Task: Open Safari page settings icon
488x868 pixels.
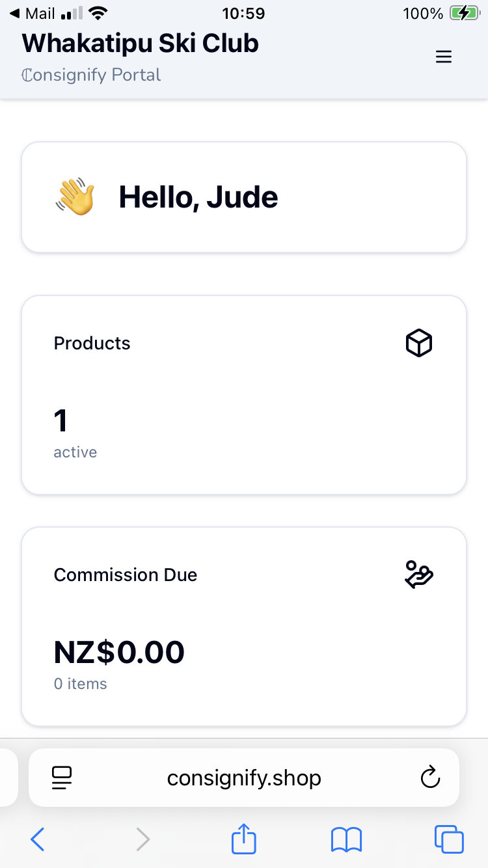Action: point(62,778)
